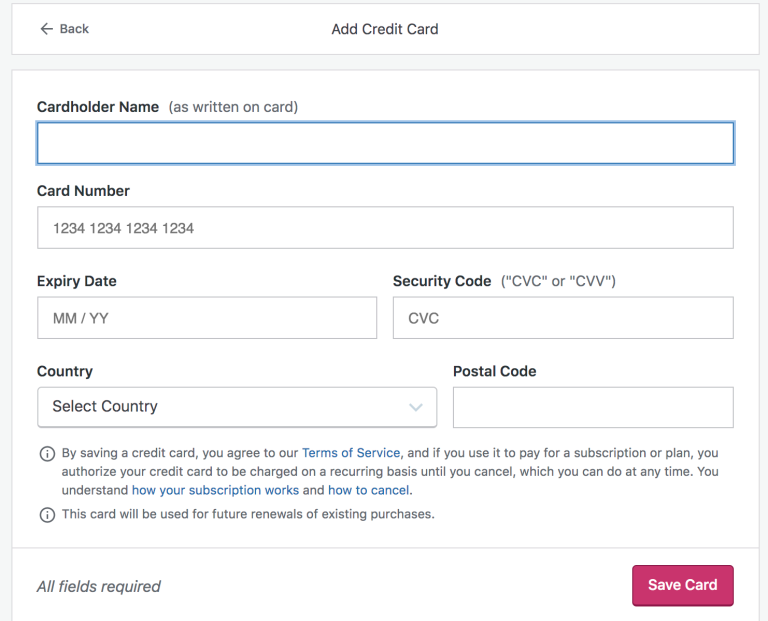The image size is (768, 621).
Task: Click the Security Code label
Action: coord(442,281)
